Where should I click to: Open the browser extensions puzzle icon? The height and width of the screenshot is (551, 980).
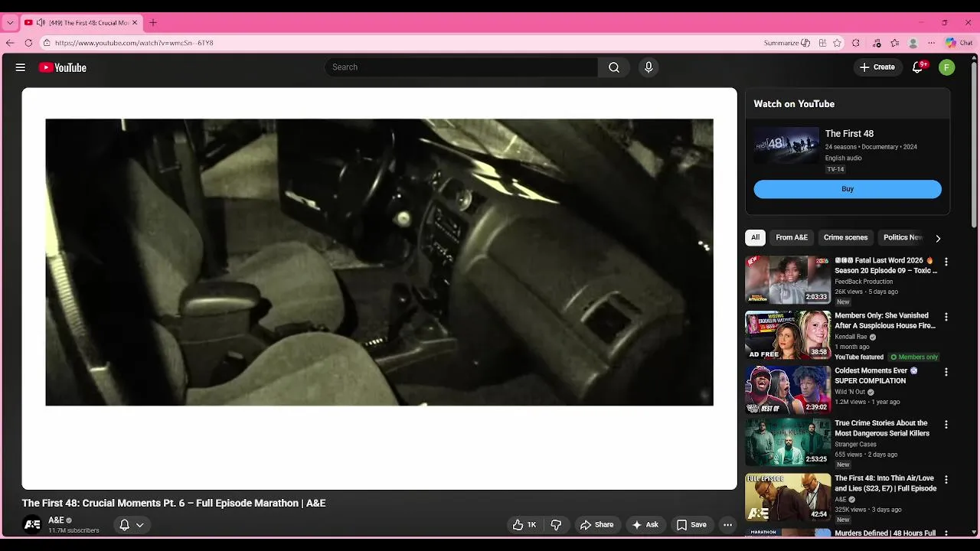[x=856, y=43]
